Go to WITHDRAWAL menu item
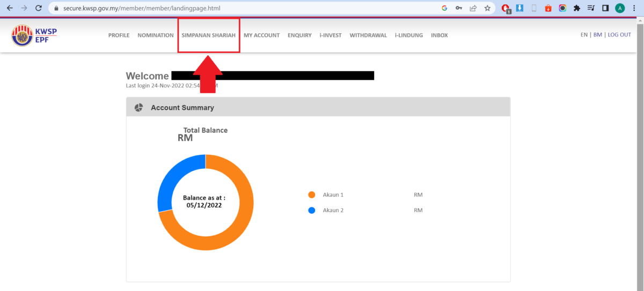 [368, 35]
